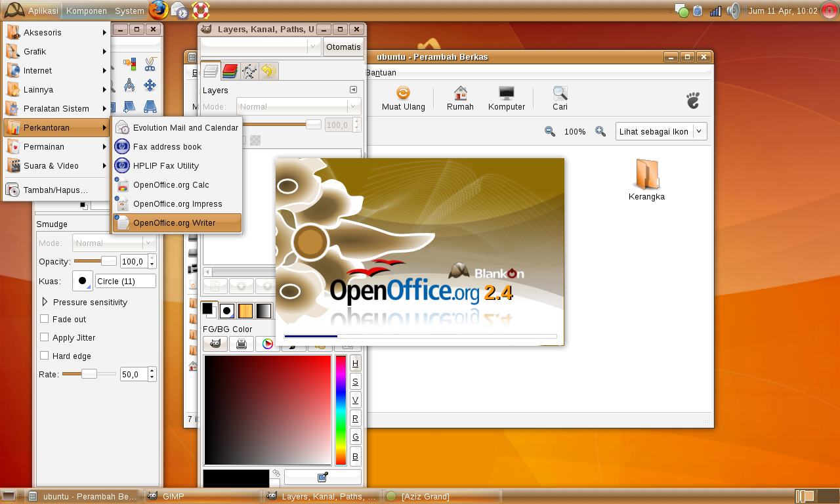Open the Layers Mode dropdown
The height and width of the screenshot is (504, 840).
click(x=299, y=106)
